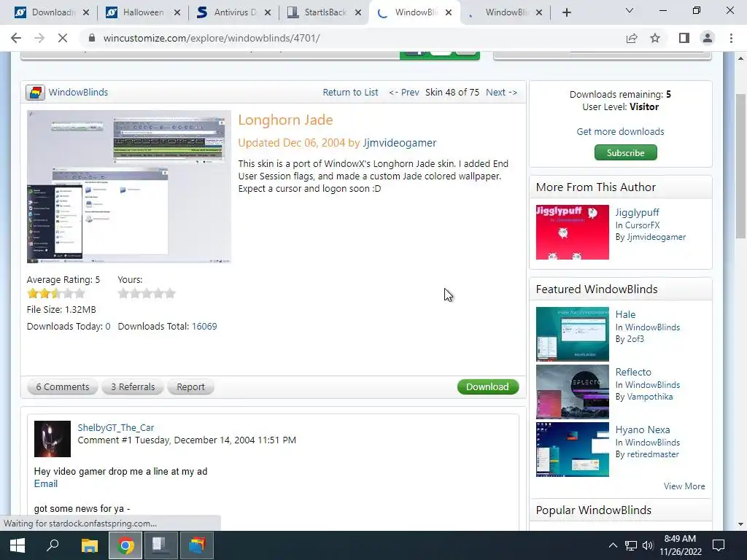Click Return to List

tap(350, 93)
